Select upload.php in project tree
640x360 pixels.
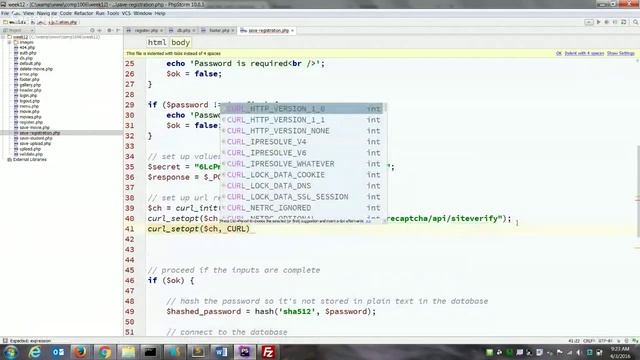[x=29, y=149]
